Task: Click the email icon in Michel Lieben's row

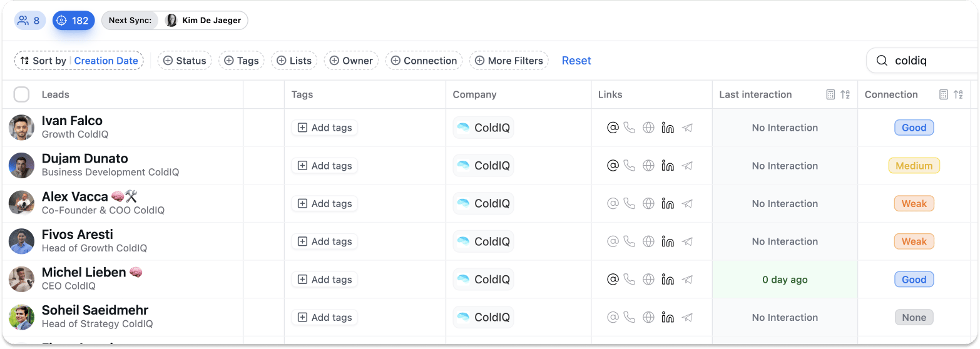Action: click(613, 280)
